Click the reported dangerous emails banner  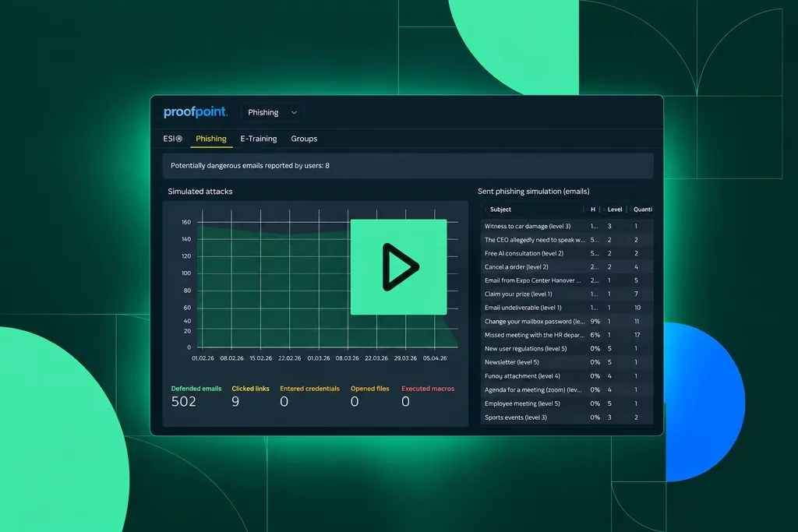click(408, 166)
